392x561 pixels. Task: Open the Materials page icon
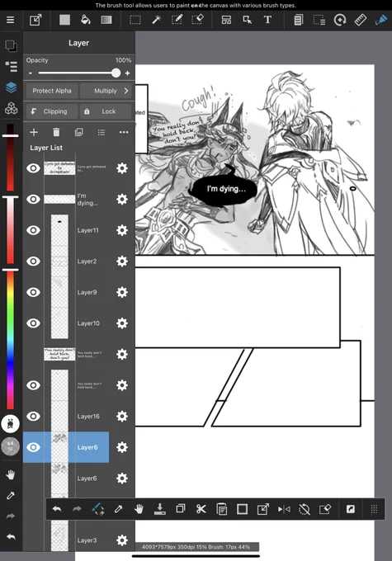[x=298, y=20]
